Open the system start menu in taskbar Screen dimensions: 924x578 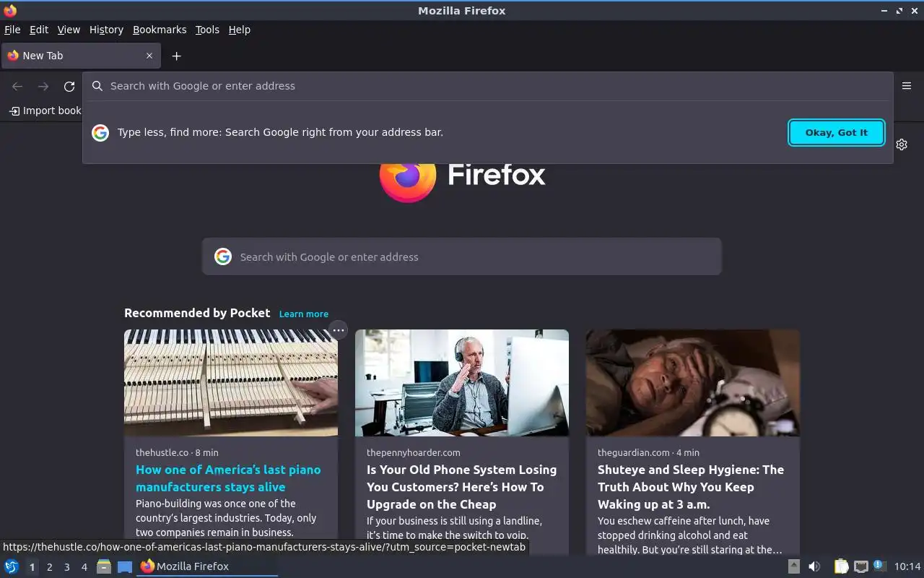12,566
